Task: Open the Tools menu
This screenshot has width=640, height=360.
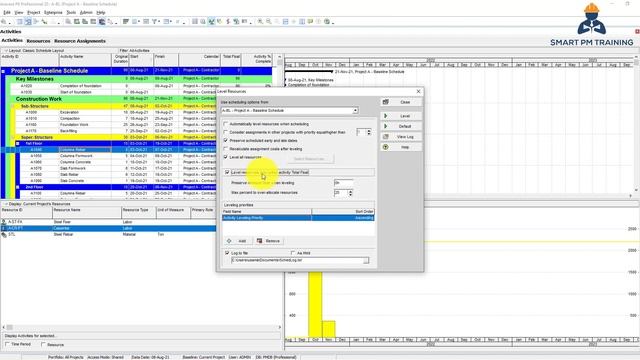Action: pos(71,13)
